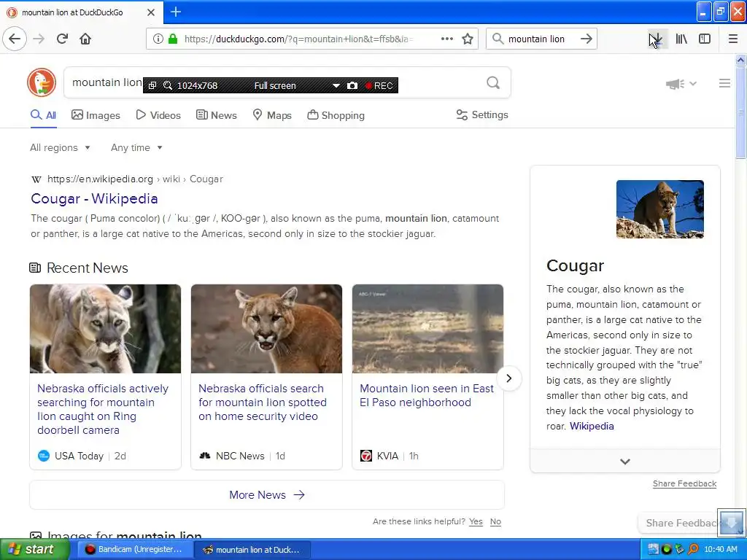Screen dimensions: 747x560
Task: Go back with the browser Back arrow
Action: (15, 39)
